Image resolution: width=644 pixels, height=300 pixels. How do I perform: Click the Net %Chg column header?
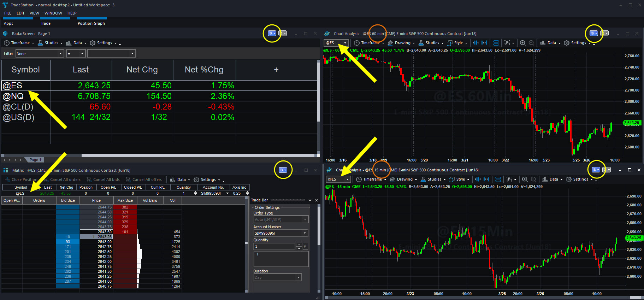[x=204, y=70]
